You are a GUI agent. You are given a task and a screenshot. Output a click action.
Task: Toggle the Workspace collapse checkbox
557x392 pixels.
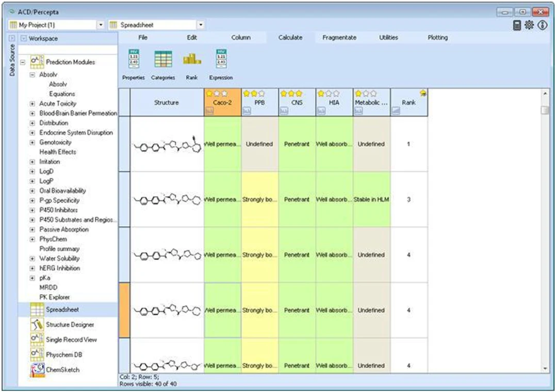pos(23,38)
